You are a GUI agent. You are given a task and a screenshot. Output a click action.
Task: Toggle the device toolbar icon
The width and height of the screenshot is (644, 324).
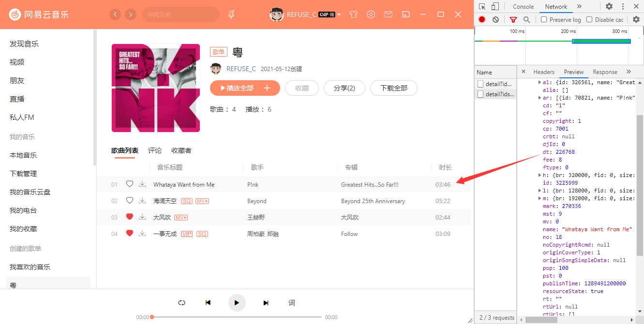click(x=495, y=6)
